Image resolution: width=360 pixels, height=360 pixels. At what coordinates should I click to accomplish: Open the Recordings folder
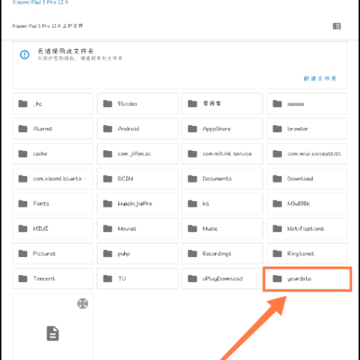(222, 254)
